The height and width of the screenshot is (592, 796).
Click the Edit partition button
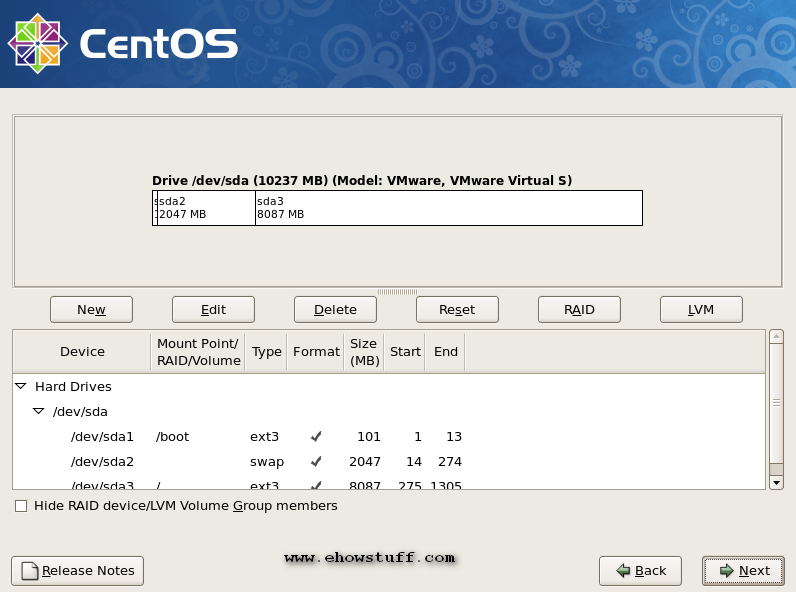[x=213, y=310]
